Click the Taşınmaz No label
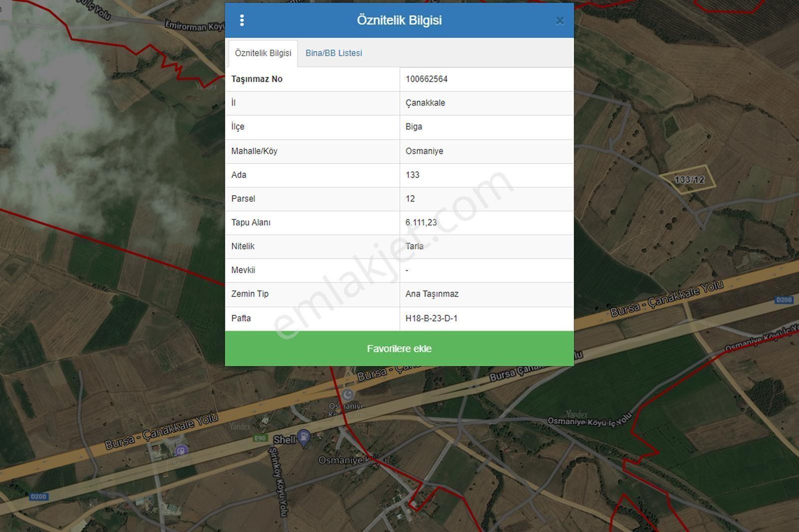Image resolution: width=799 pixels, height=532 pixels. (x=257, y=79)
